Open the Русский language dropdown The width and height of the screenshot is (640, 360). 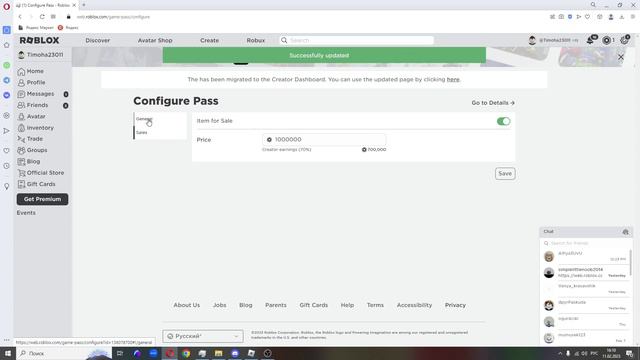203,336
